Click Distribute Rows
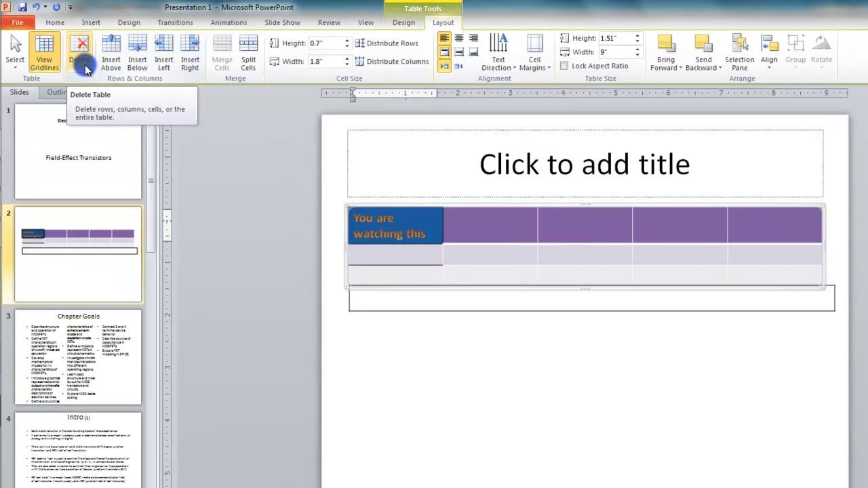The width and height of the screenshot is (868, 488). coord(387,43)
